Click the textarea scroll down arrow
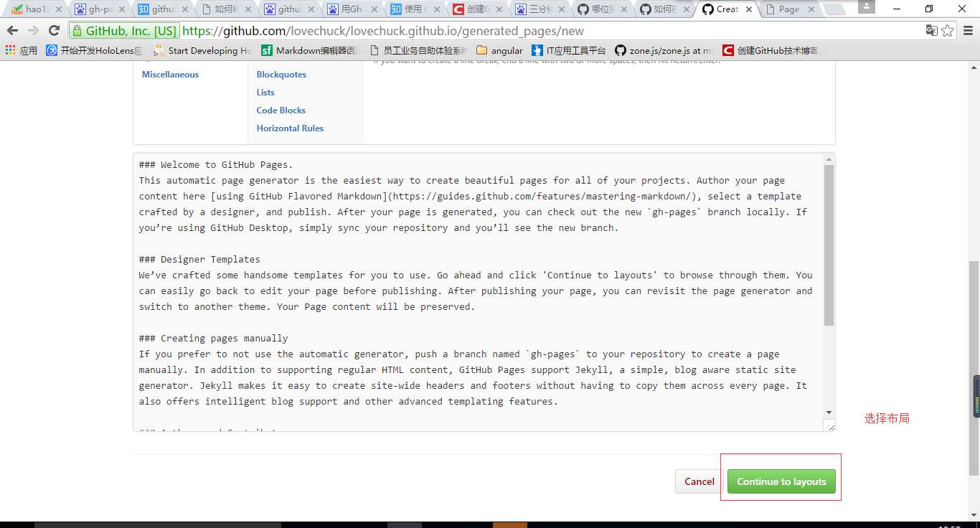This screenshot has height=528, width=980. tap(829, 412)
